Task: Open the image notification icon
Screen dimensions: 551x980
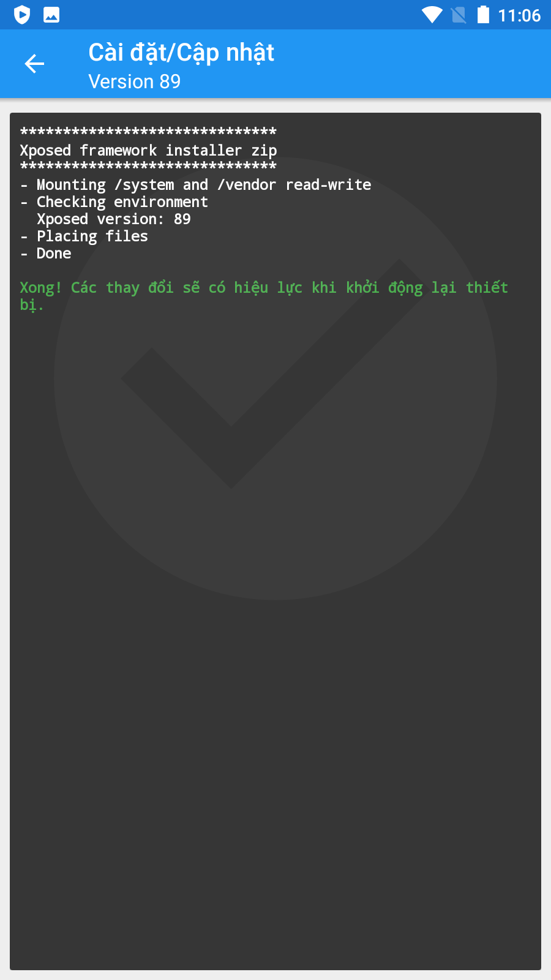Action: click(51, 15)
